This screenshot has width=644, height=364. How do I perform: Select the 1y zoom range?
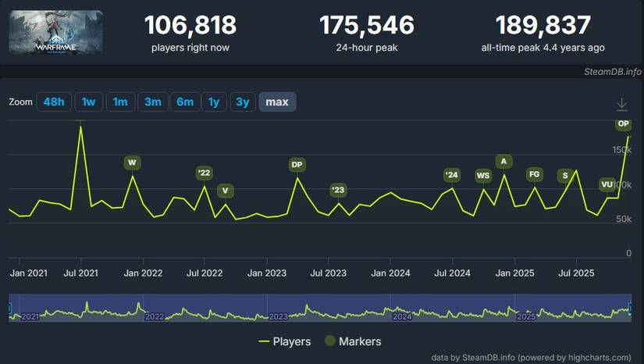coord(213,102)
